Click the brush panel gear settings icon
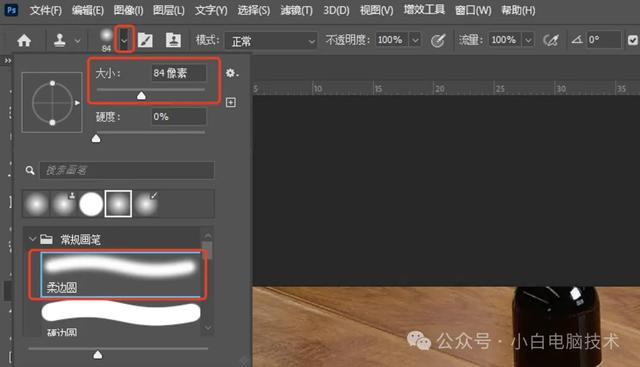Viewport: 640px width, 367px height. tap(231, 73)
